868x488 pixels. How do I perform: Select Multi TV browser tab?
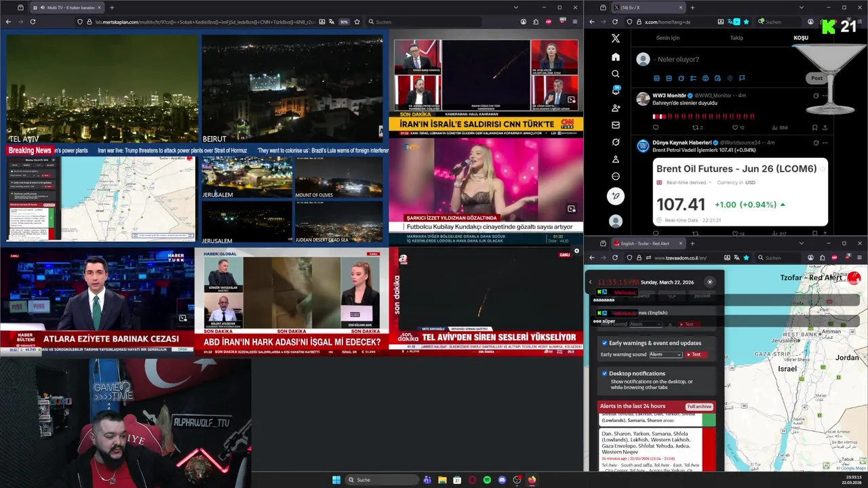pos(67,7)
